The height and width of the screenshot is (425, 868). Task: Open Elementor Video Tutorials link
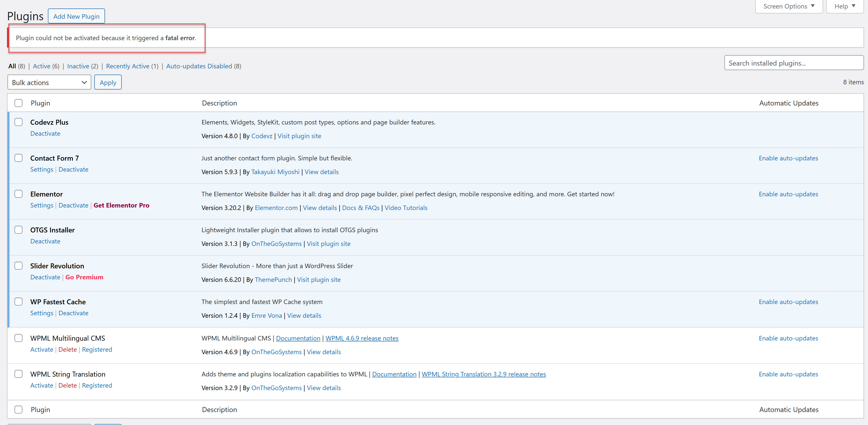[x=406, y=208]
